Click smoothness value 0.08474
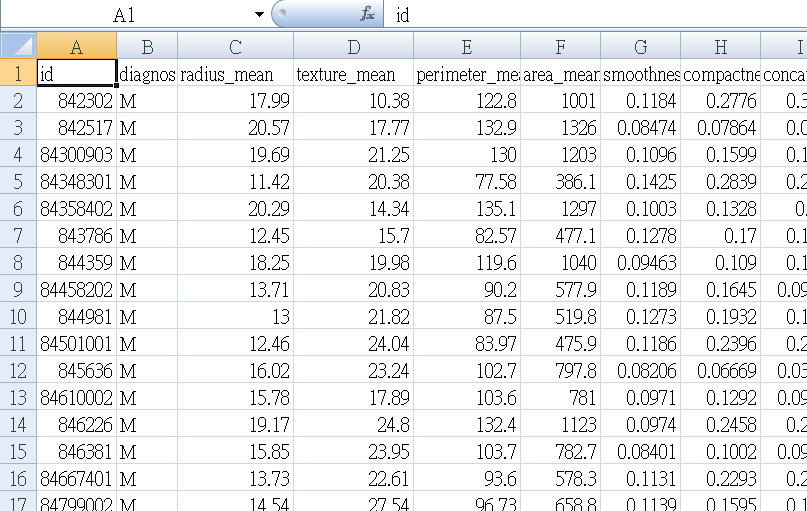Screen dimensions: 807x511 (640, 128)
